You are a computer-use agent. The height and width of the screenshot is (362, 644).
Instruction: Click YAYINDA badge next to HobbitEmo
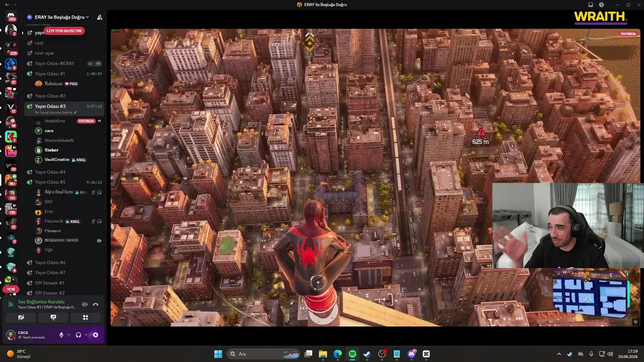tap(86, 121)
